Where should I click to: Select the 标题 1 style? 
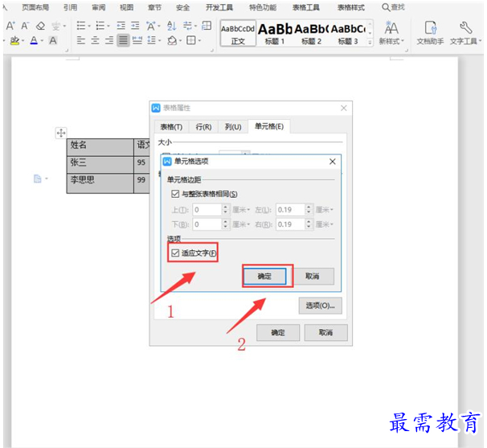[275, 33]
